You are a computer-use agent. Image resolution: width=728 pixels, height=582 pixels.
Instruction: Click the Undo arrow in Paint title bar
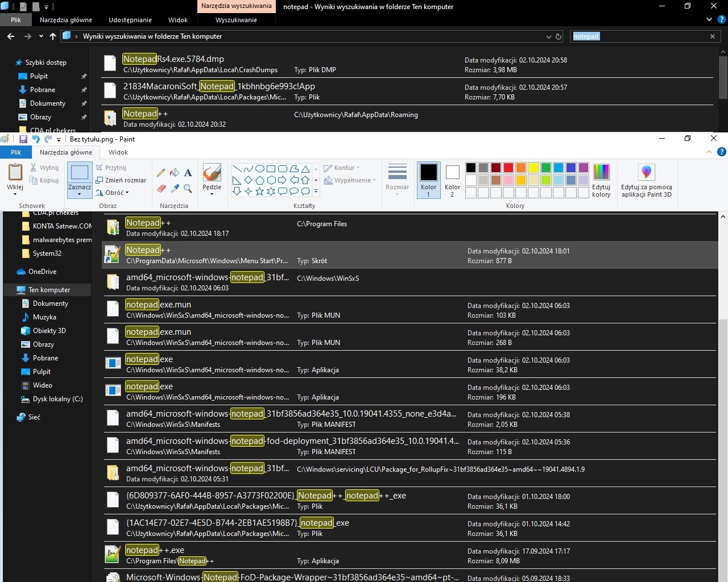[36, 139]
